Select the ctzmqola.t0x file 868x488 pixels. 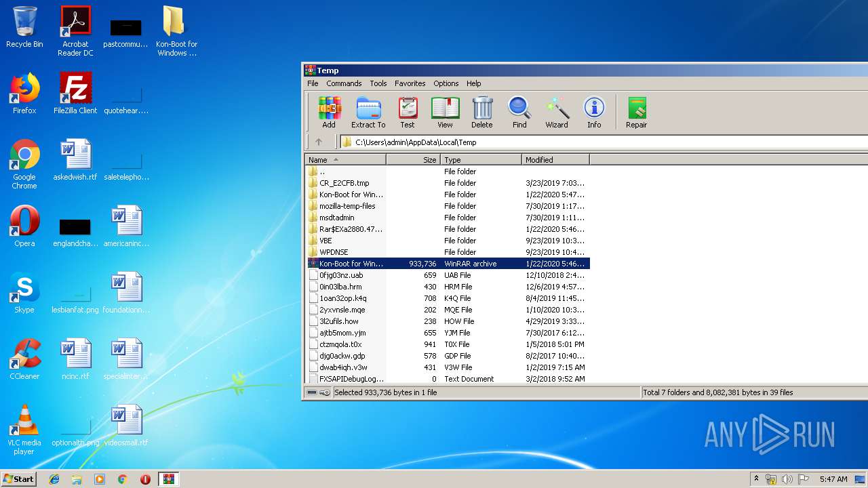448,344
